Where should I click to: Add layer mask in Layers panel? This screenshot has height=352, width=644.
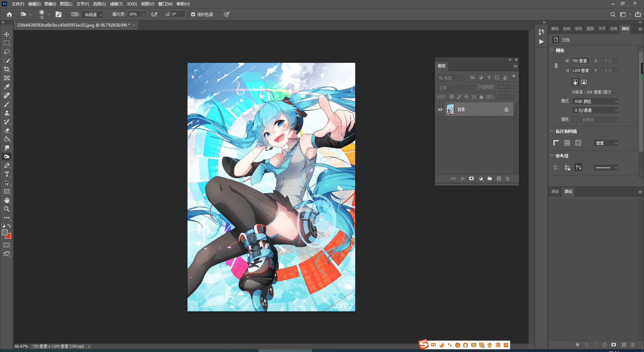coord(471,179)
